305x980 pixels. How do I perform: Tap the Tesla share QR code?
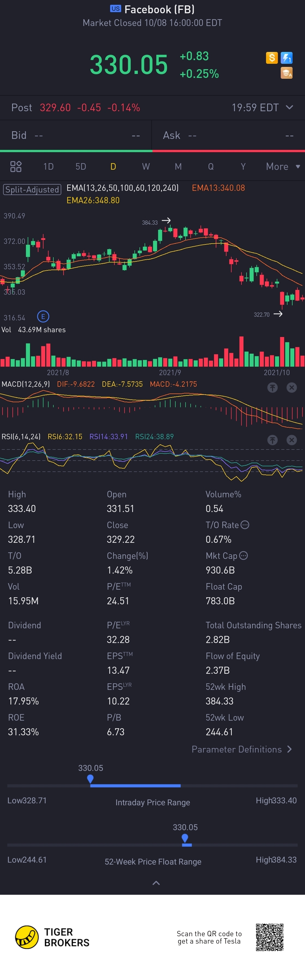270,937
